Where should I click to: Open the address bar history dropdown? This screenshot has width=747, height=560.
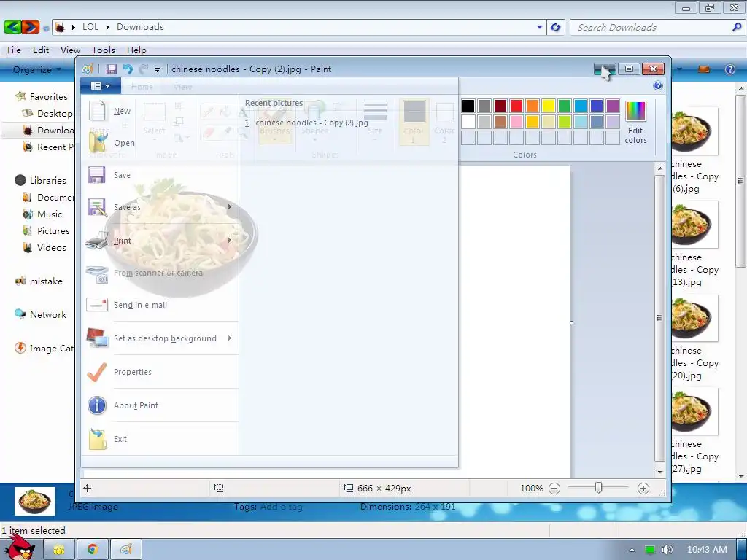pyautogui.click(x=539, y=27)
